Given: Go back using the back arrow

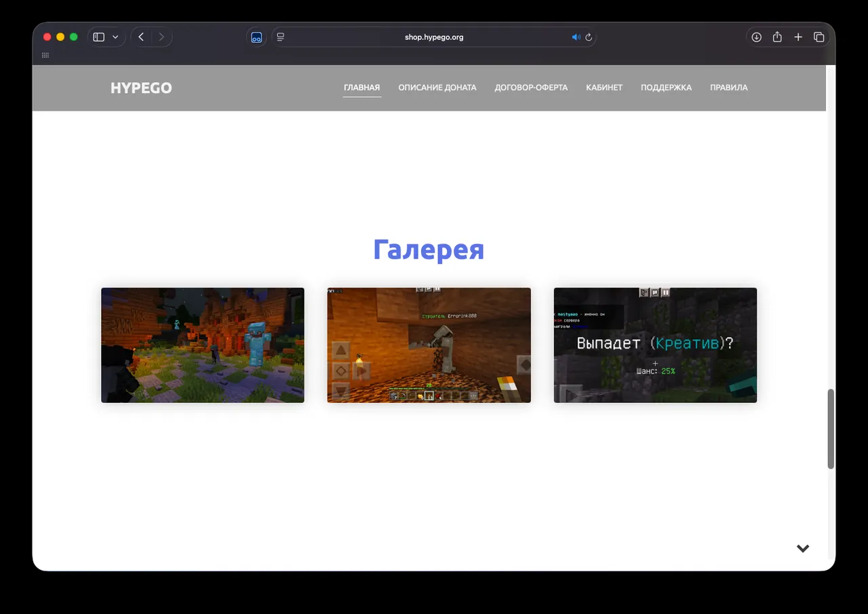Looking at the screenshot, I should [141, 37].
